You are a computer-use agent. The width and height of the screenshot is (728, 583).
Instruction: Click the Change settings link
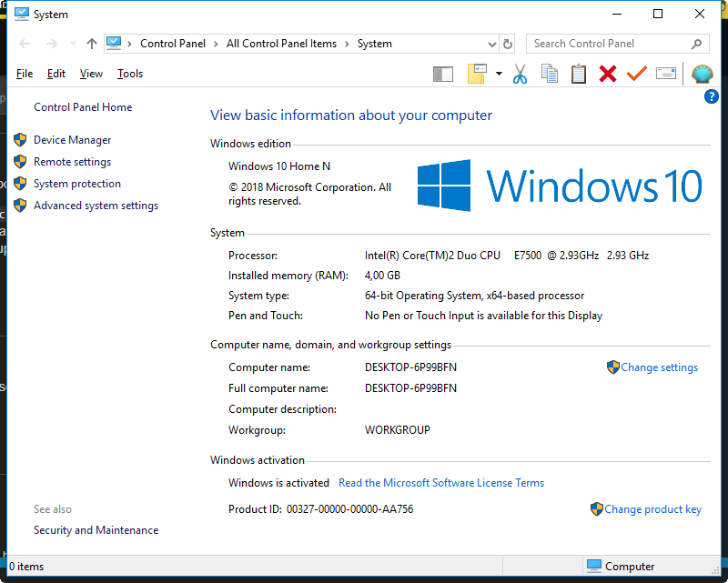(659, 367)
